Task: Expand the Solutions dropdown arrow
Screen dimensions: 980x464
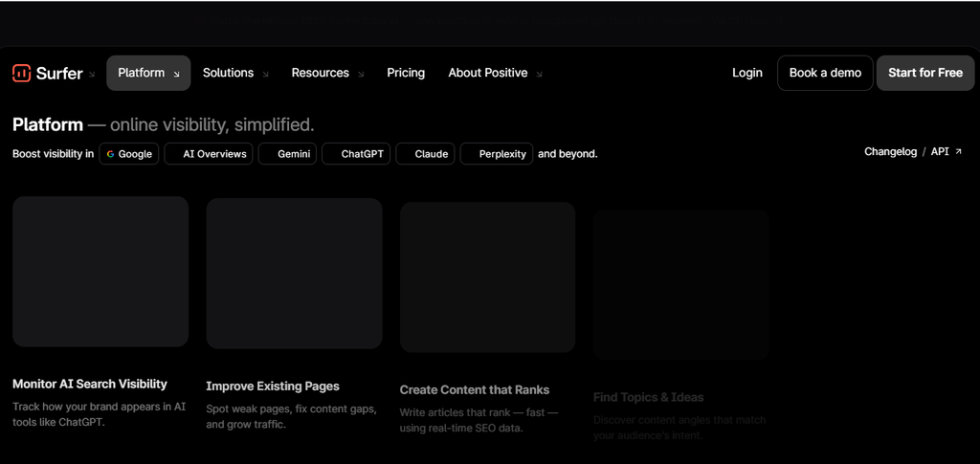Action: click(265, 74)
